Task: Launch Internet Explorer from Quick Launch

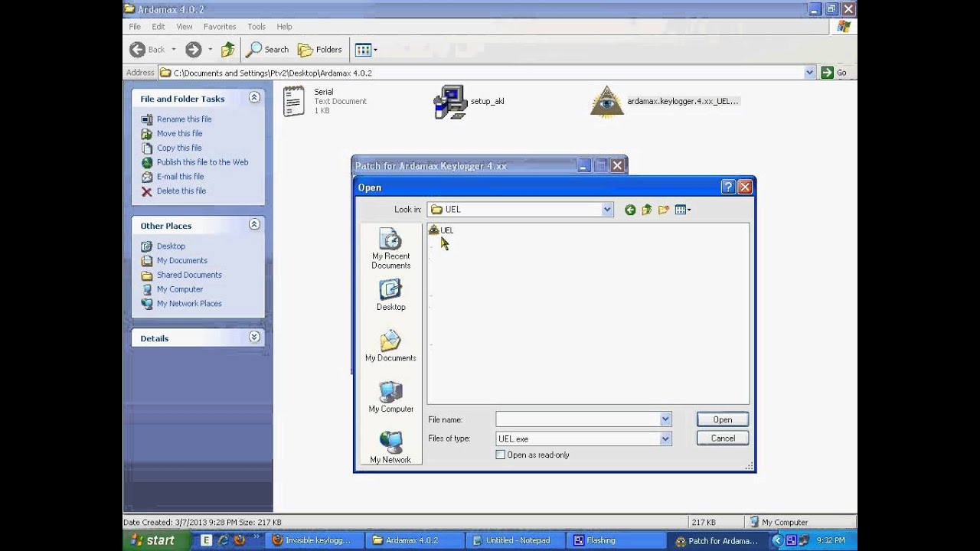Action: 223,540
